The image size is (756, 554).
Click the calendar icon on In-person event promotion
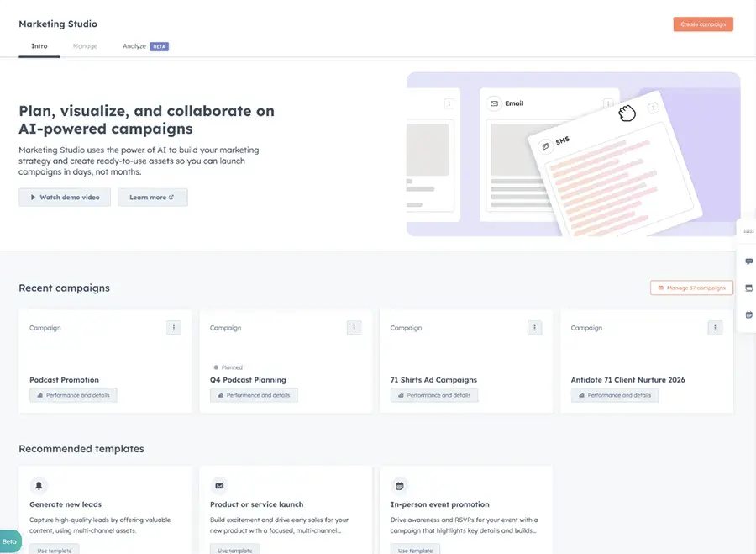point(400,485)
